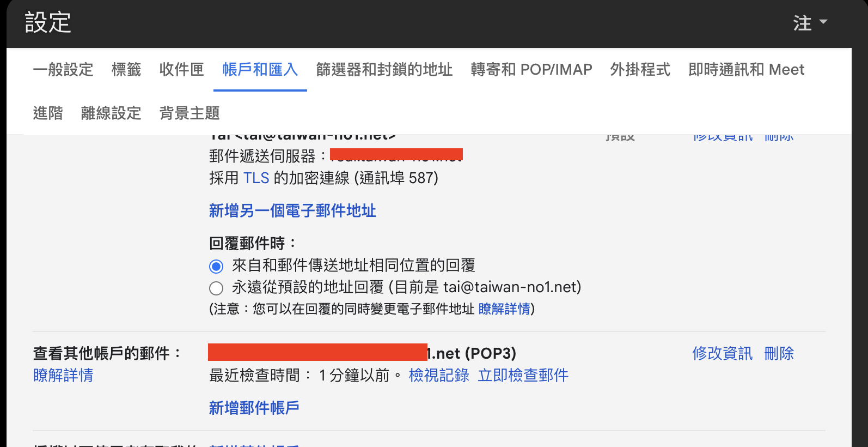Viewport: 868px width, 447px height.
Task: Click 立即檢查郵件 link
Action: click(x=523, y=376)
